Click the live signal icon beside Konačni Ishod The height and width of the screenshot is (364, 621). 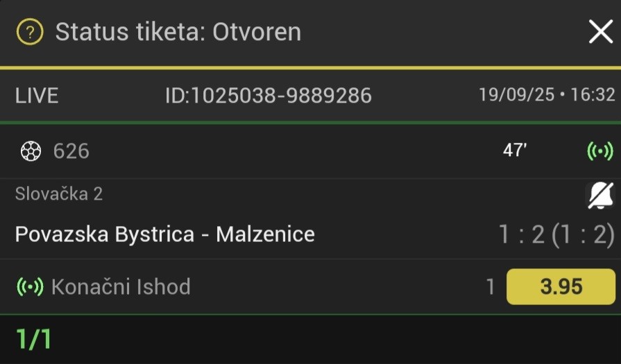tap(30, 286)
